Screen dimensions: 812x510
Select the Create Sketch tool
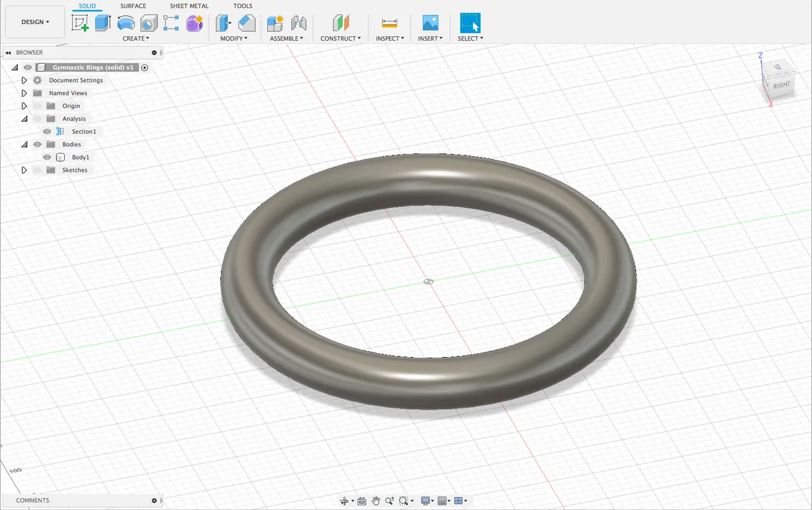80,22
